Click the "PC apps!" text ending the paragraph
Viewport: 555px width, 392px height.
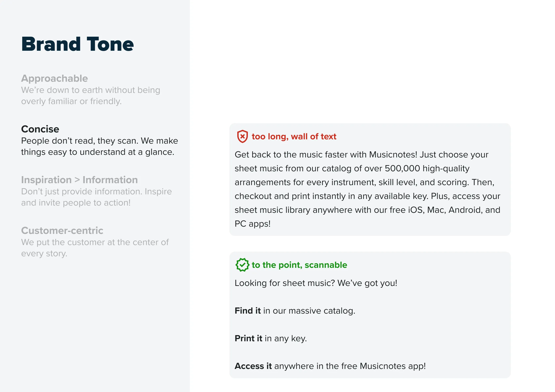coord(252,224)
